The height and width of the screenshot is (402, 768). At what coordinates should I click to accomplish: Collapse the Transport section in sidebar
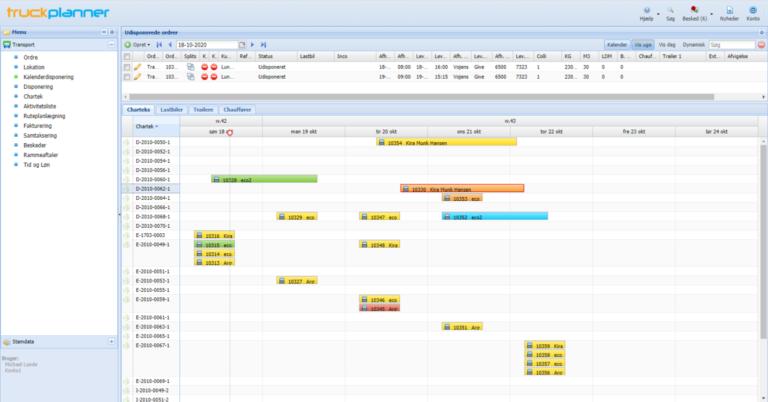(111, 45)
